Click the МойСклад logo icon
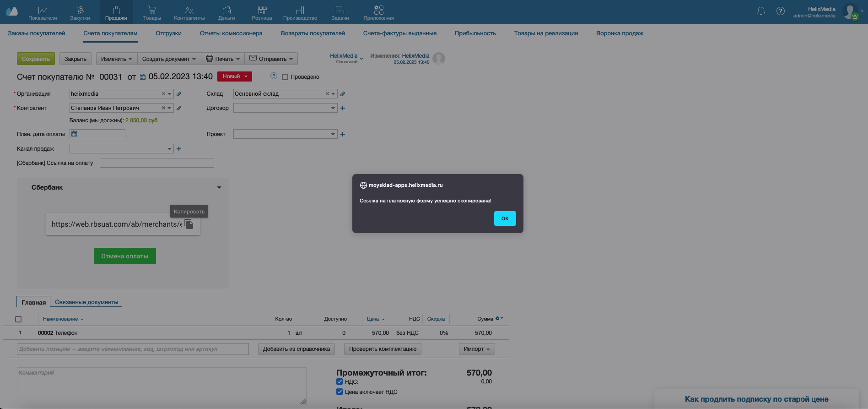868x409 pixels. pos(12,12)
